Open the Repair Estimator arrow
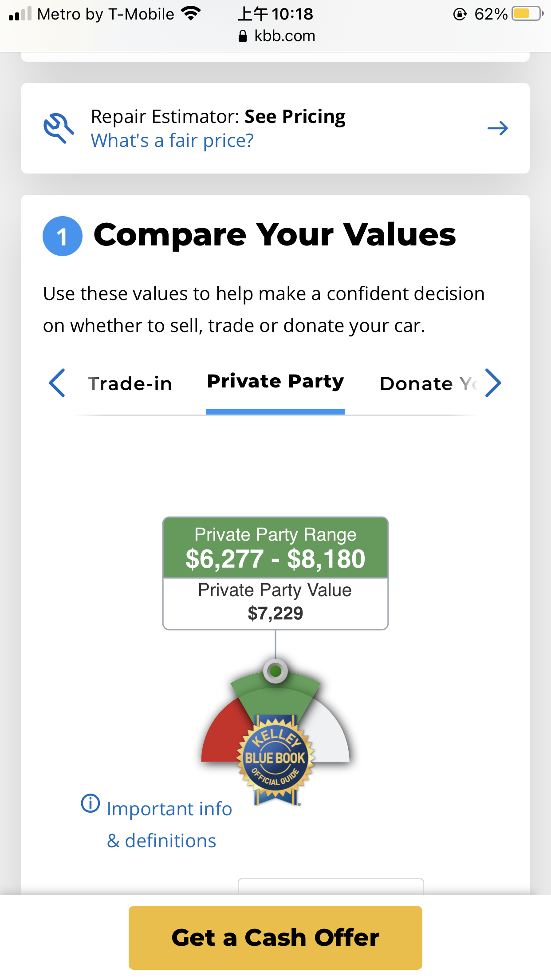This screenshot has width=551, height=980. pos(497,128)
